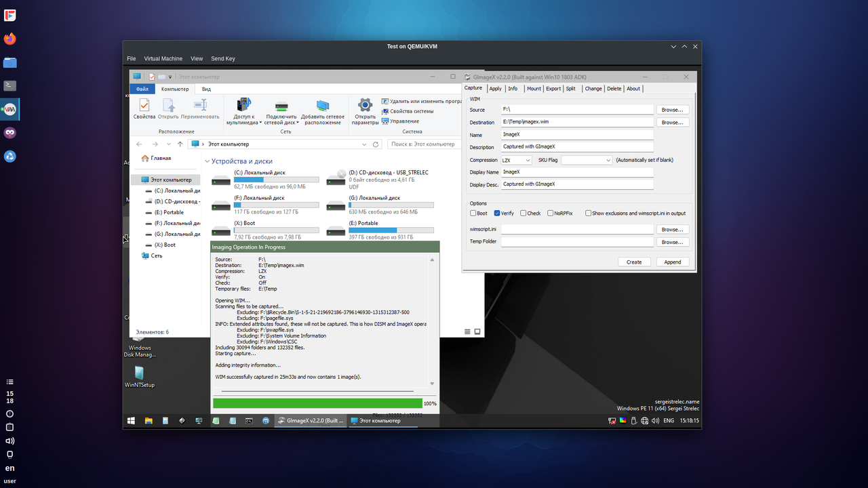The image size is (868, 488).
Task: Click the Append button in GImageX
Action: [673, 262]
